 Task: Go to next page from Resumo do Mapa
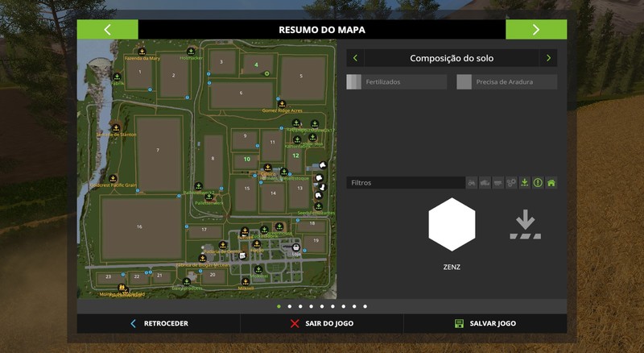click(x=536, y=30)
